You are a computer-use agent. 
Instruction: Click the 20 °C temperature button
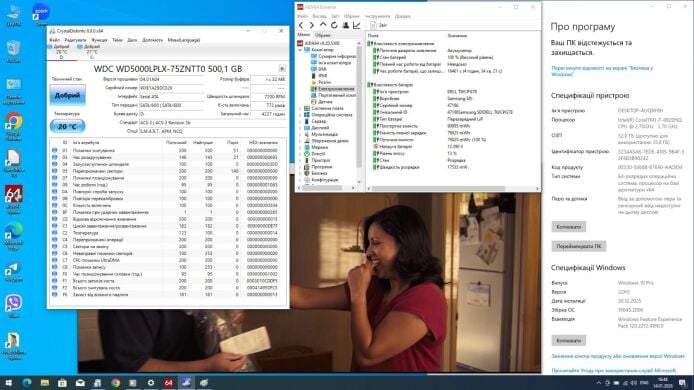pyautogui.click(x=67, y=127)
